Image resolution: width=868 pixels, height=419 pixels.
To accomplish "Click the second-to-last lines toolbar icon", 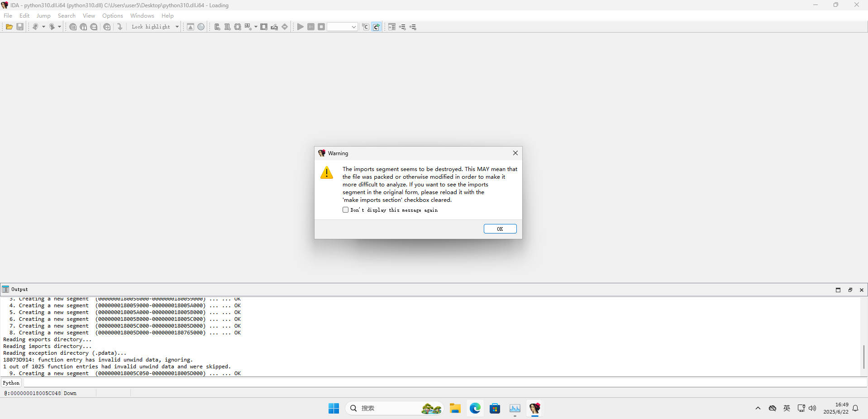I will click(402, 27).
